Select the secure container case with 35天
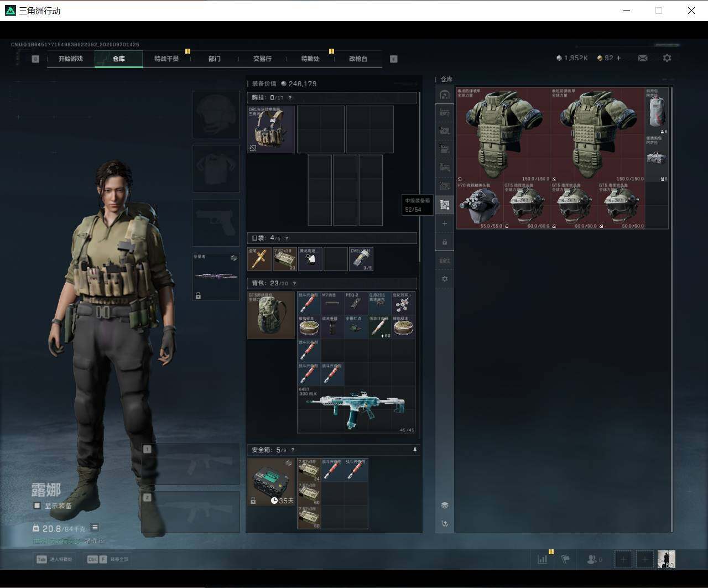 tap(271, 482)
